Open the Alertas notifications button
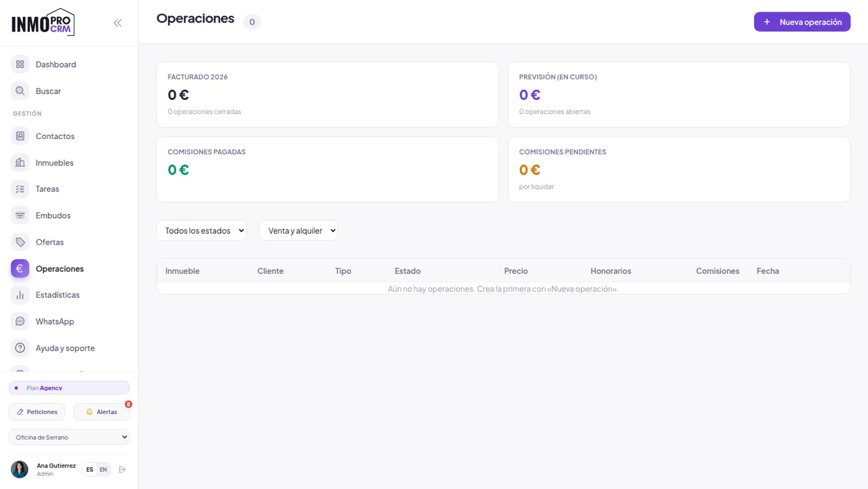 [x=102, y=412]
